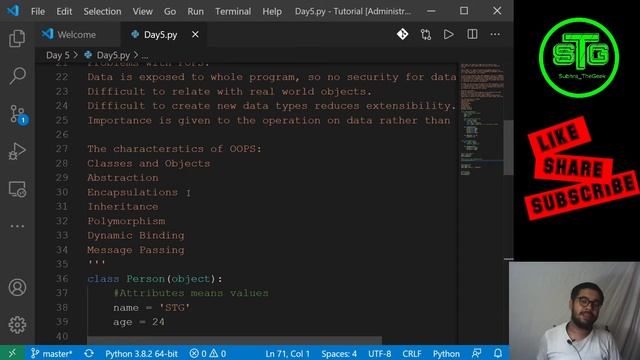Click the horizontal editor scrollbar
640x360 pixels.
tap(235, 340)
